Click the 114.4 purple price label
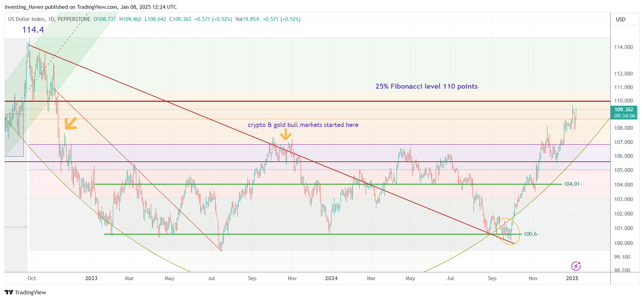 tap(33, 30)
